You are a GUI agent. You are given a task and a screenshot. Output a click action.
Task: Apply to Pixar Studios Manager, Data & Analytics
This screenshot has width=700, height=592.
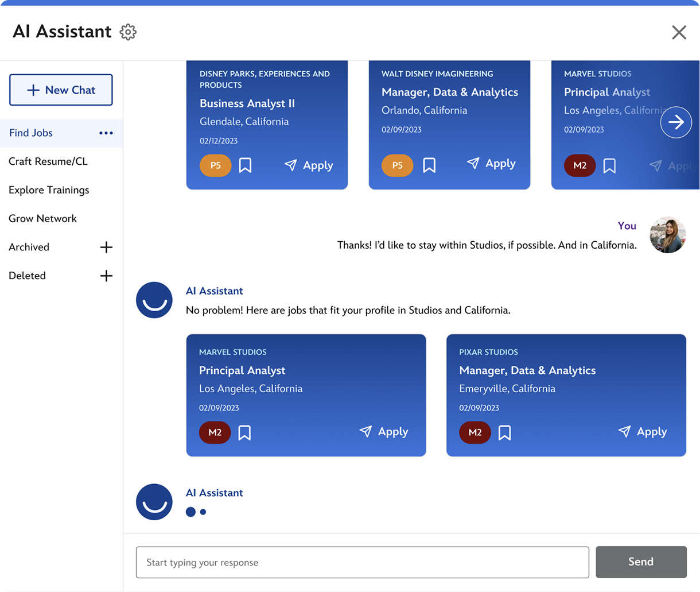point(643,432)
